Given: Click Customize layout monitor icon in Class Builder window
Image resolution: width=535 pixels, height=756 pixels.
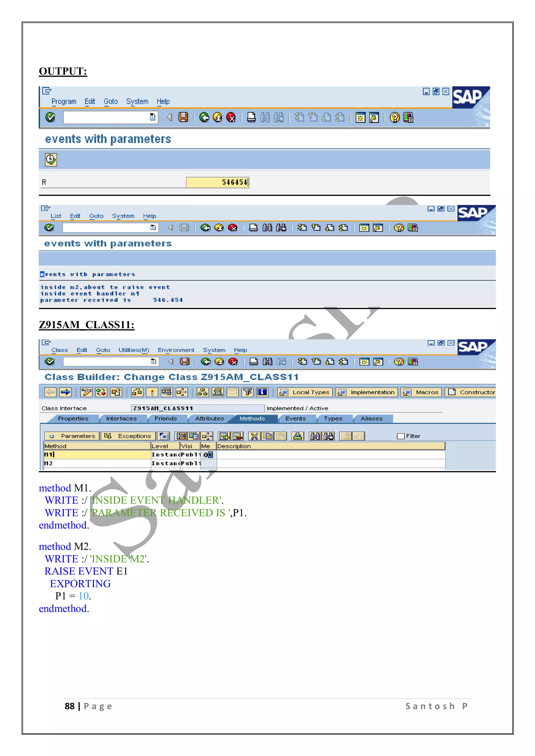Looking at the screenshot, I should (x=413, y=361).
